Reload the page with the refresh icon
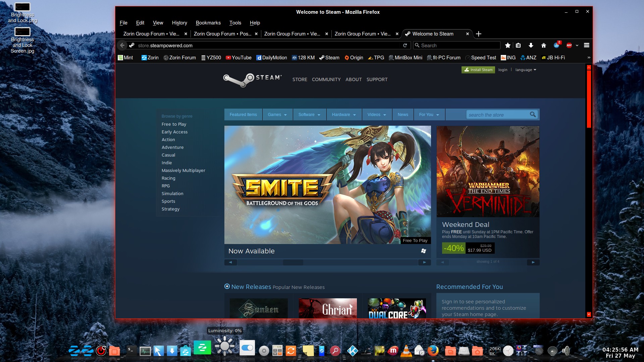The image size is (644, 362). [405, 45]
